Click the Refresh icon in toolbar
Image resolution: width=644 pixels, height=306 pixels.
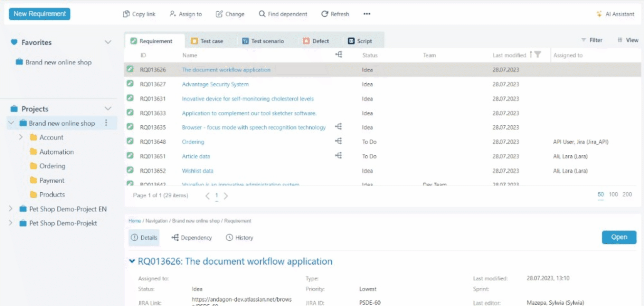point(325,14)
